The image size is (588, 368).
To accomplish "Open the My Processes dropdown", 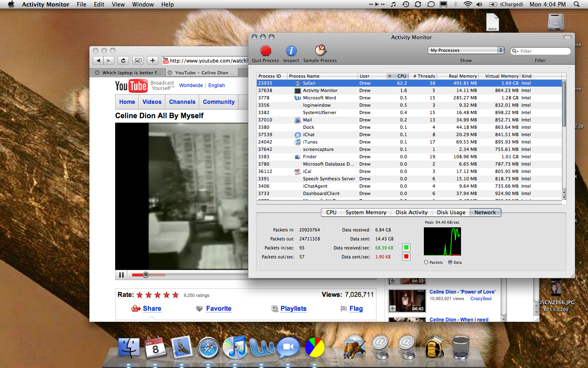I will [466, 50].
